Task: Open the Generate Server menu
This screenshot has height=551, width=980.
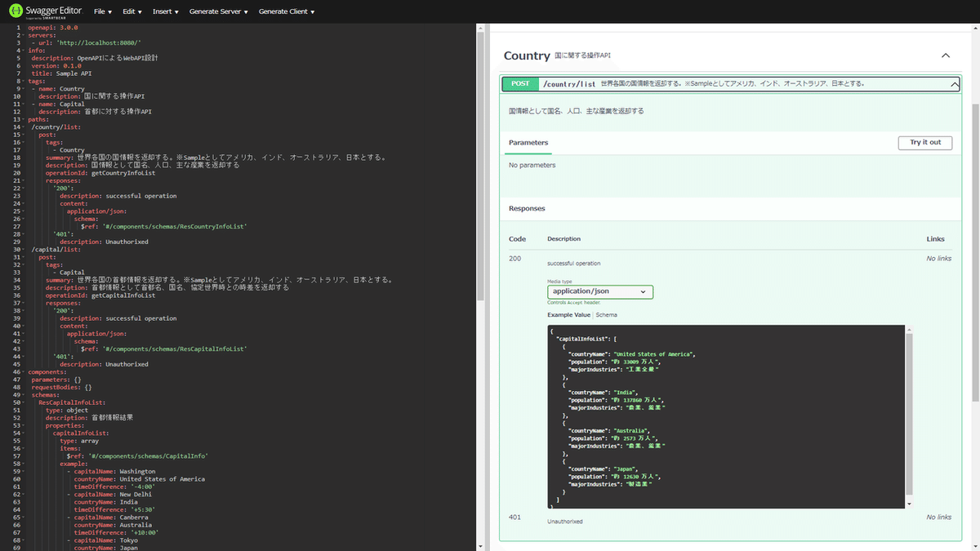Action: 219,11
